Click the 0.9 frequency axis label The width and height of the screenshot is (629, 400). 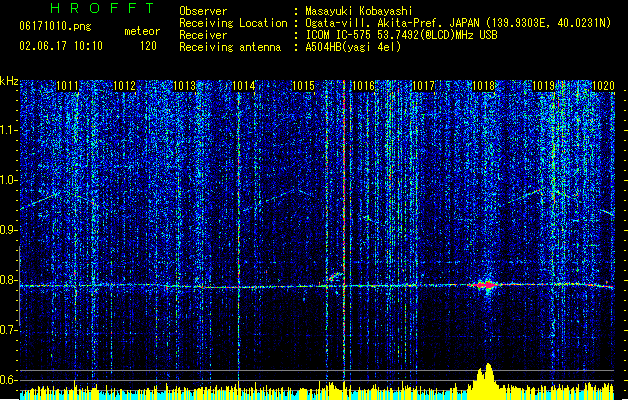[9, 230]
